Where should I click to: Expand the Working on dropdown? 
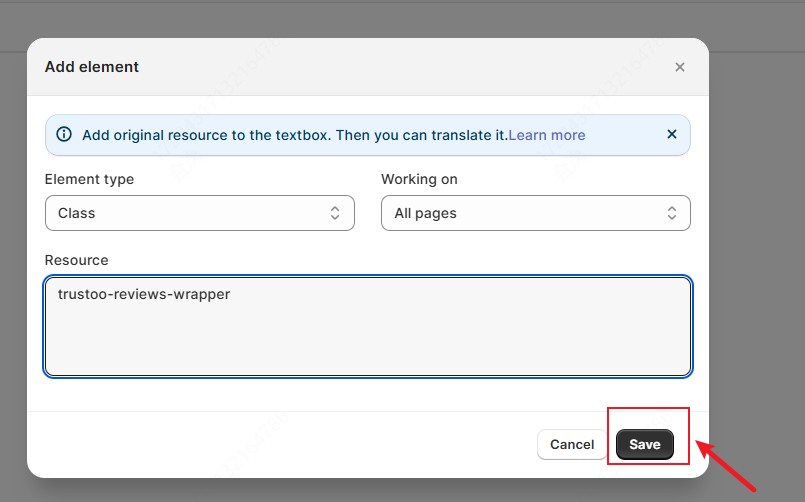point(535,213)
